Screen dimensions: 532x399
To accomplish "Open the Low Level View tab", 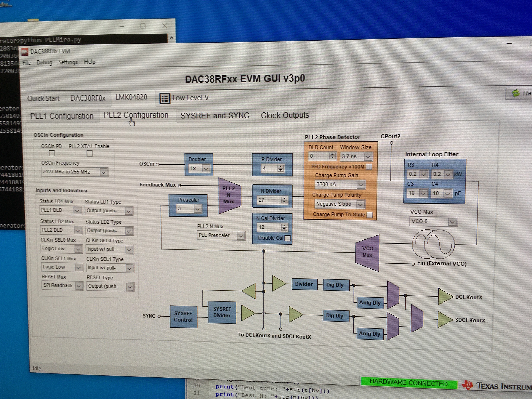I will pyautogui.click(x=184, y=98).
